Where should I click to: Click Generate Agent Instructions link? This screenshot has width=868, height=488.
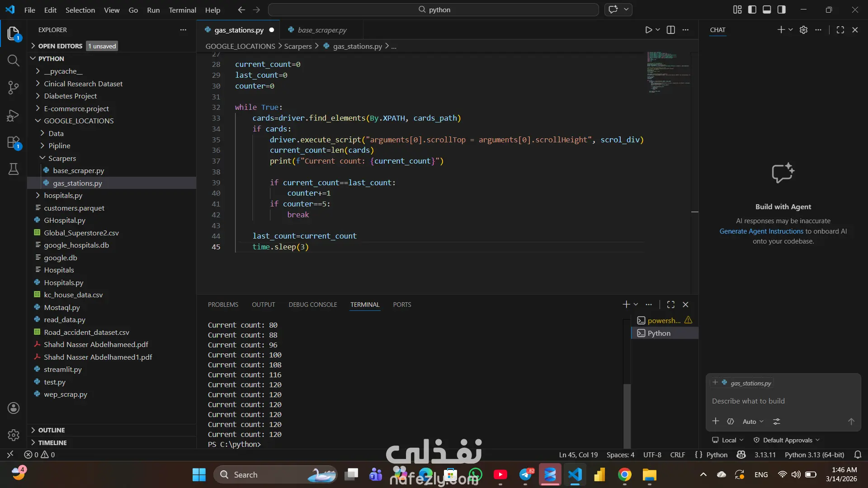tap(761, 231)
